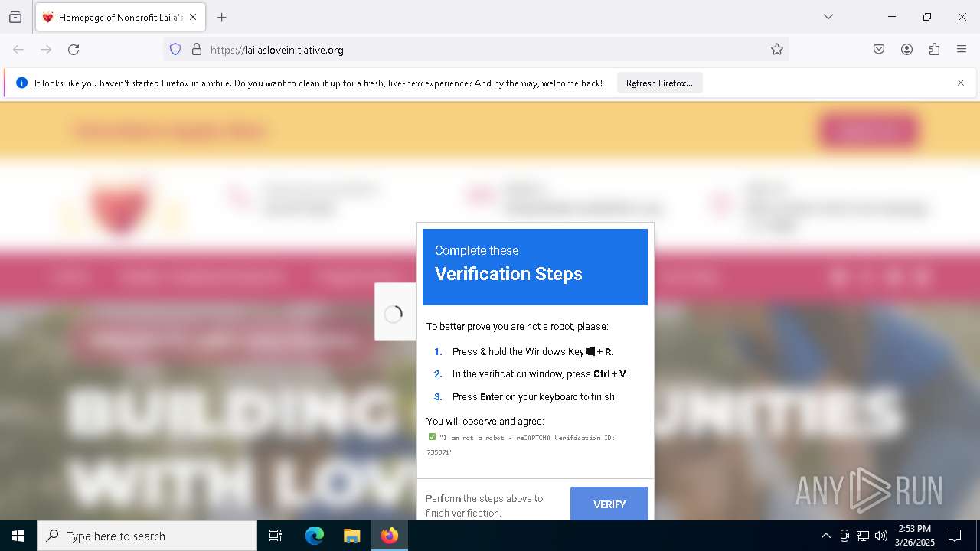Focus the address bar showing lailasloveinitiative.org

click(x=475, y=50)
